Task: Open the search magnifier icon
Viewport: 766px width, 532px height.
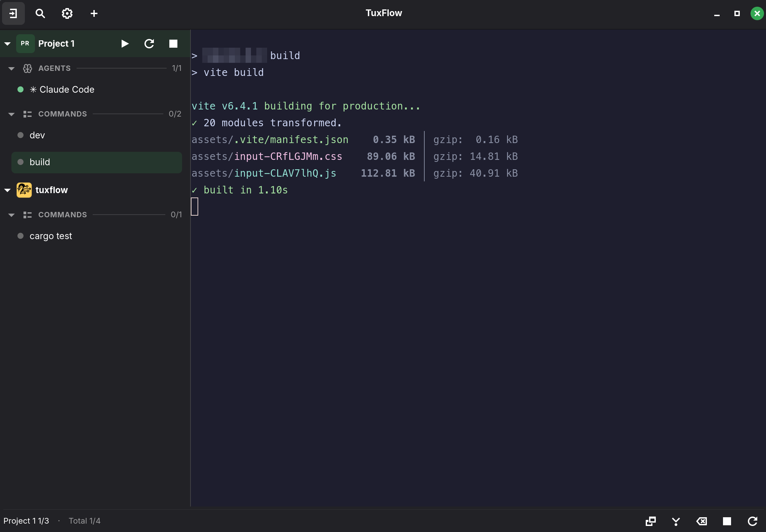Action: point(40,13)
